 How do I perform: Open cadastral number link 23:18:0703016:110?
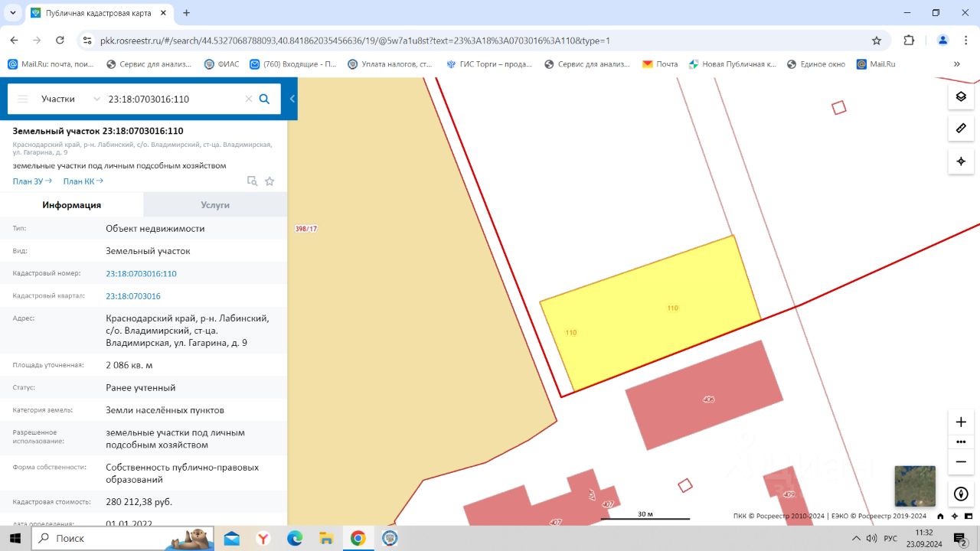141,273
